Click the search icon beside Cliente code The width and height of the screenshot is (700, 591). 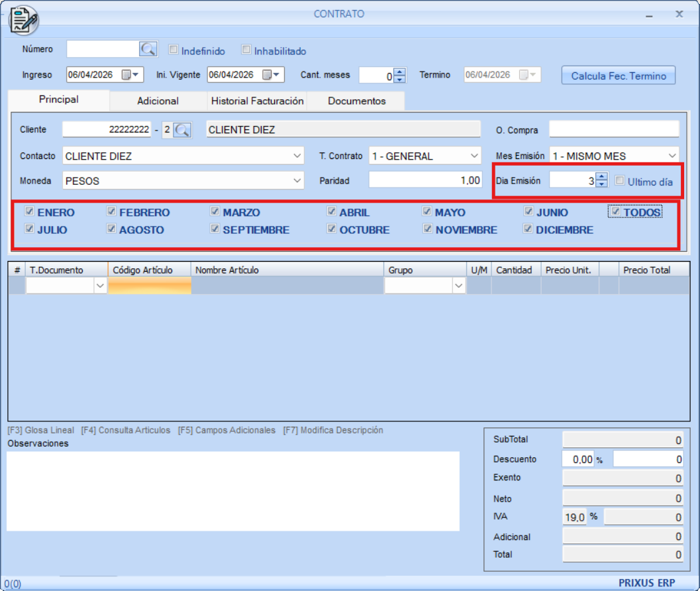(x=182, y=131)
